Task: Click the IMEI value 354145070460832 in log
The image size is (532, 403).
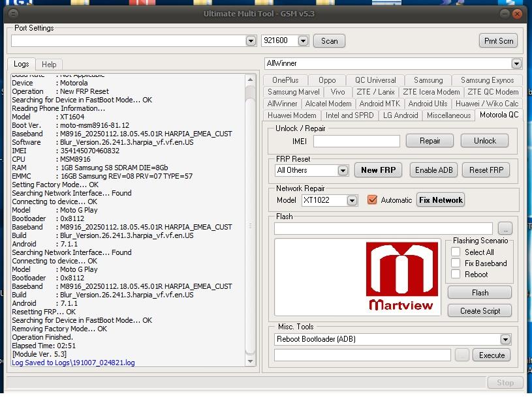Action: (90, 151)
